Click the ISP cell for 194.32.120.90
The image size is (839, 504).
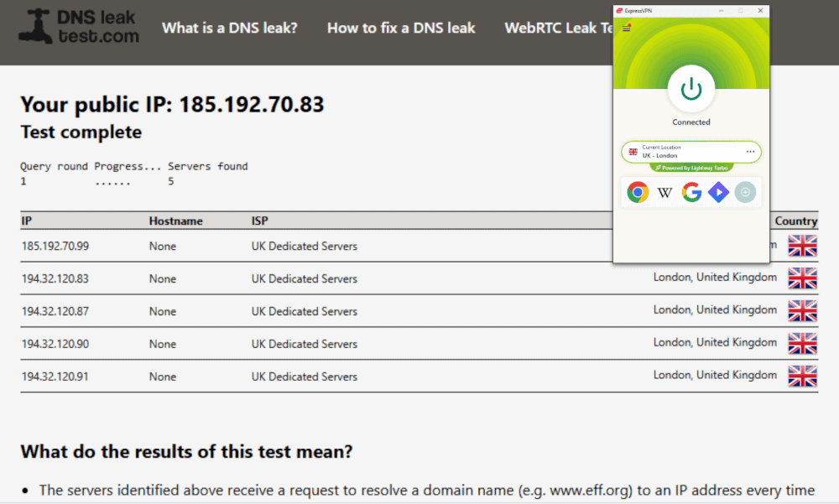pos(305,344)
